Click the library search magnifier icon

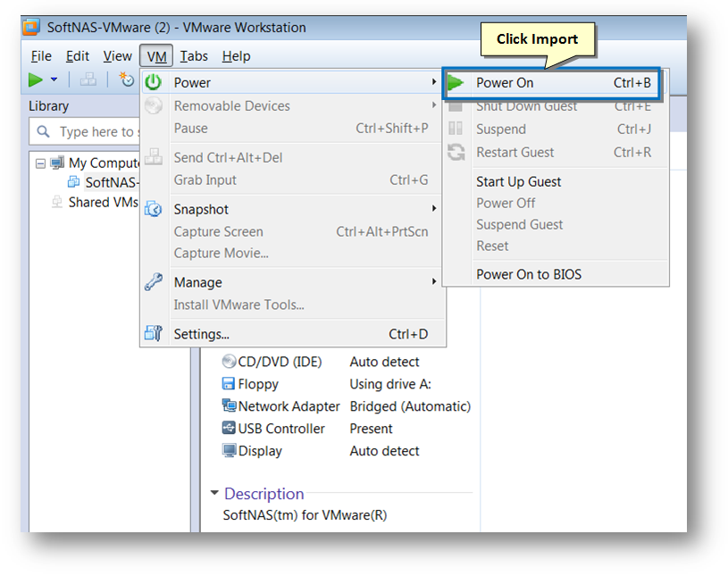point(43,131)
